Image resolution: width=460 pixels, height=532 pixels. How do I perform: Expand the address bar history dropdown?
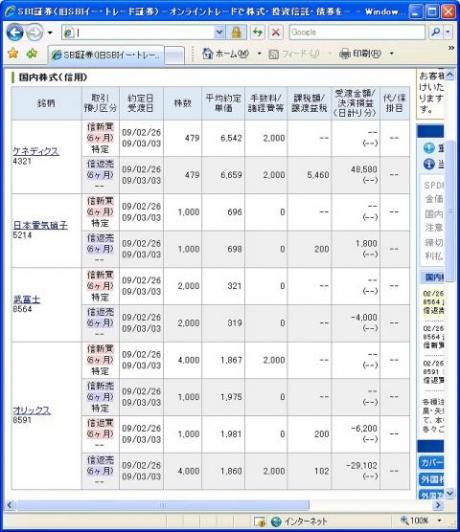coord(219,33)
